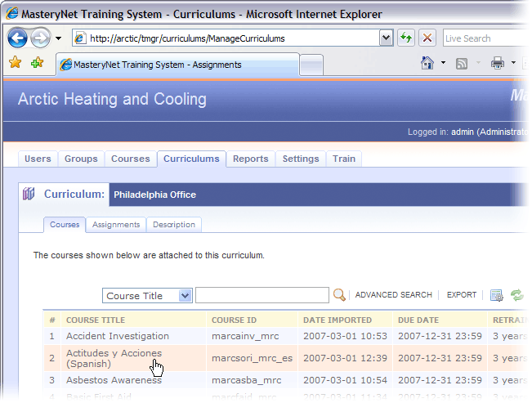Select the Assignments sub-tab
Viewport: 532px width, 403px height.
pos(116,225)
